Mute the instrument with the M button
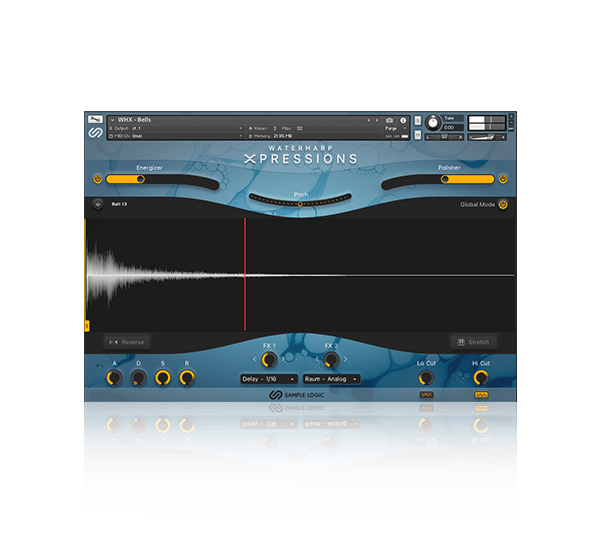The width and height of the screenshot is (600, 543). [418, 135]
